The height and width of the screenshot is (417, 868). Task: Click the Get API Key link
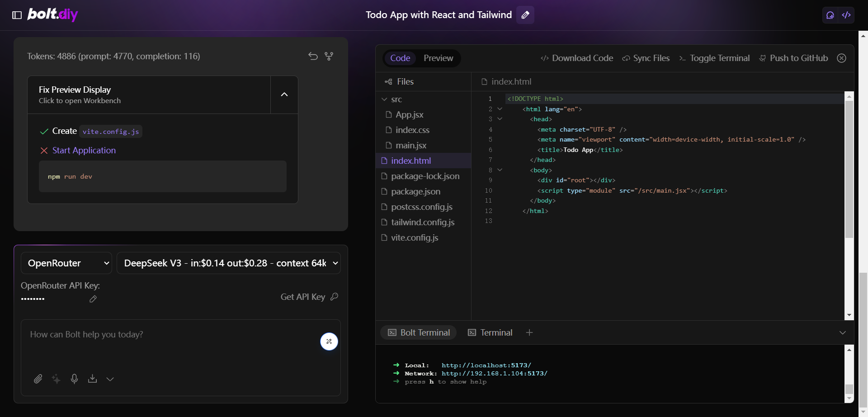tap(309, 297)
